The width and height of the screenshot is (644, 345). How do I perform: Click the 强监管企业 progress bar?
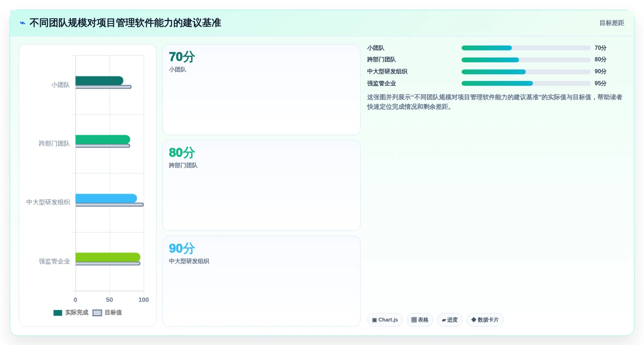[x=526, y=83]
